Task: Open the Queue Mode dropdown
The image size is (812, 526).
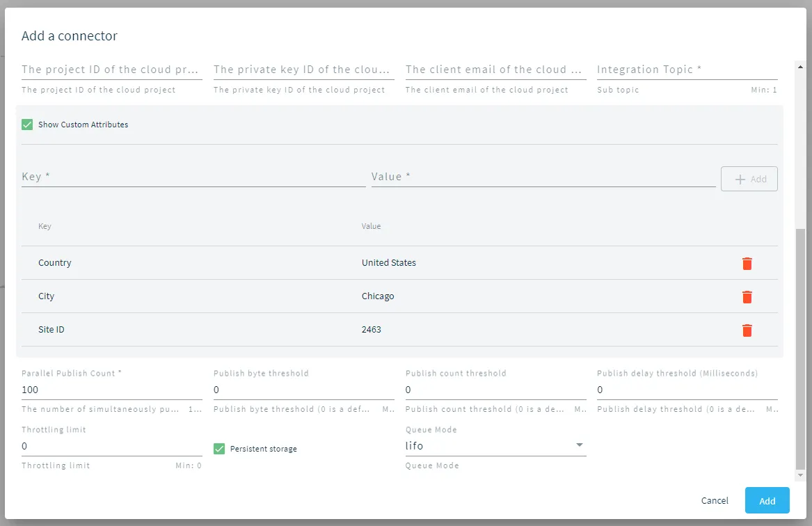Action: pos(495,446)
